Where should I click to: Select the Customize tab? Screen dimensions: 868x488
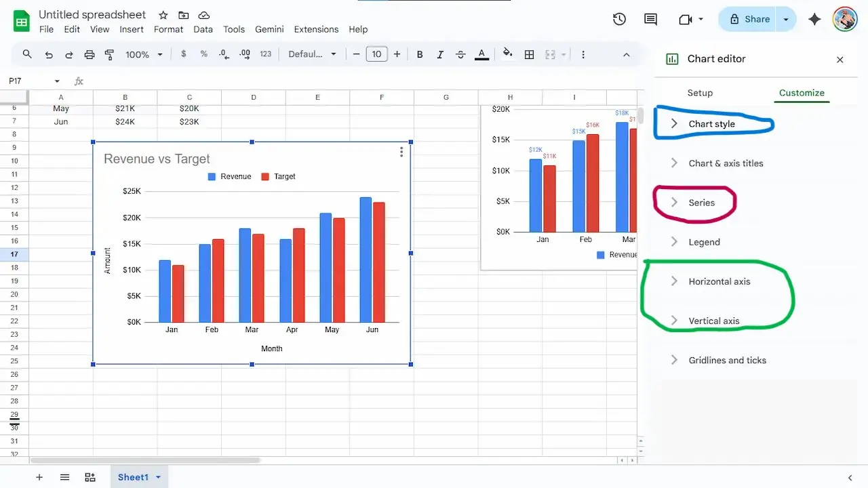tap(802, 93)
